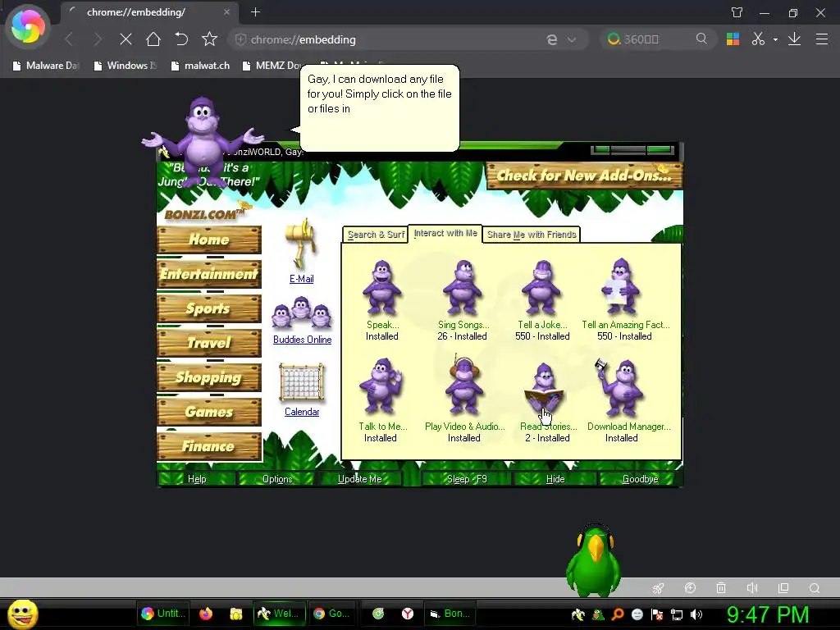This screenshot has height=630, width=840.
Task: Open the Games section
Action: 209,412
